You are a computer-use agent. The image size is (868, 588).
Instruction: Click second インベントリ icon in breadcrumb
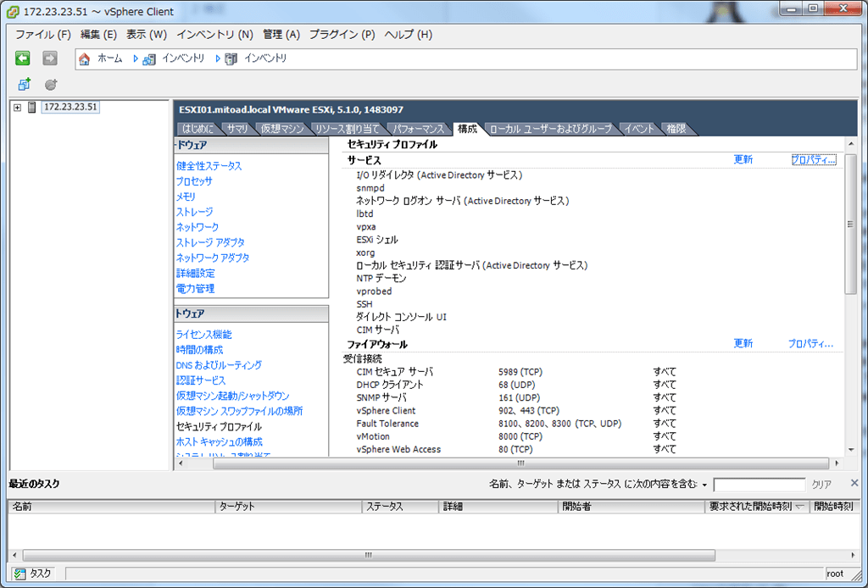[x=231, y=59]
